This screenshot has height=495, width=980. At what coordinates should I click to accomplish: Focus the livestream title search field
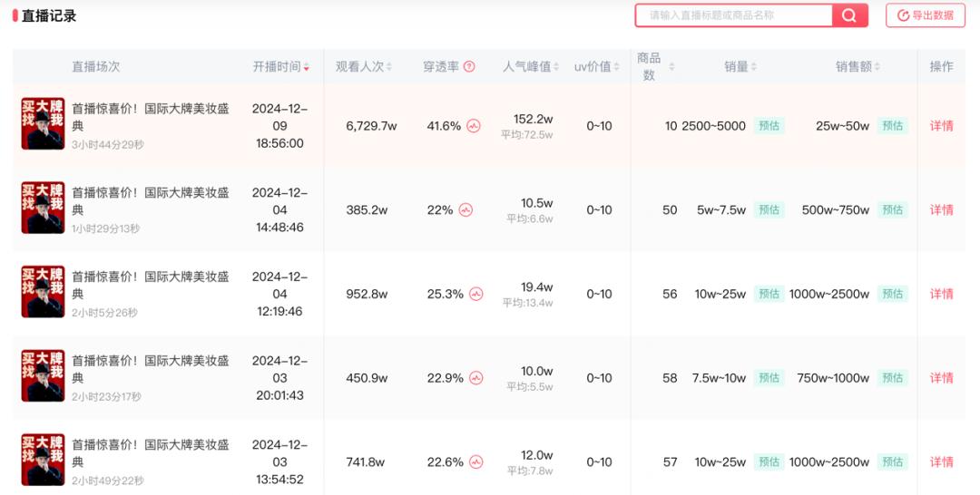pyautogui.click(x=733, y=15)
